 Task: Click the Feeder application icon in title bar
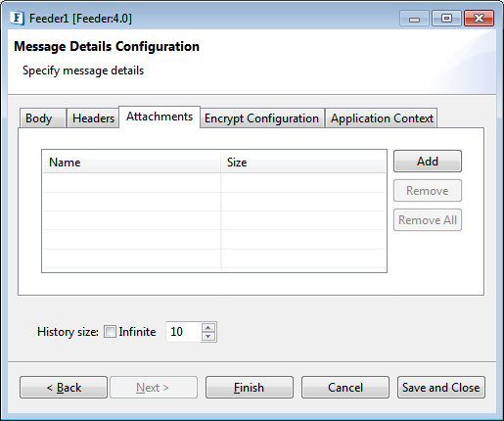pyautogui.click(x=17, y=19)
